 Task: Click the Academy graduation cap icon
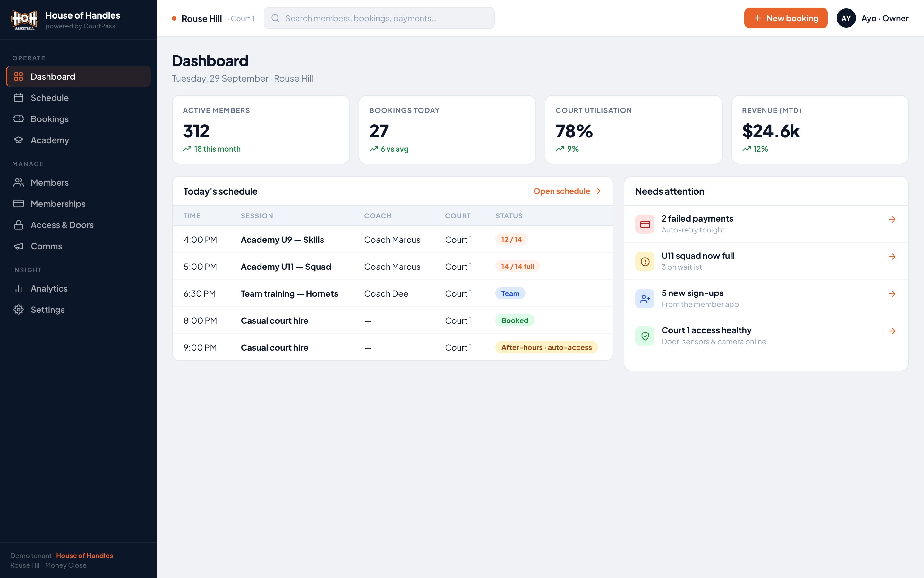19,140
